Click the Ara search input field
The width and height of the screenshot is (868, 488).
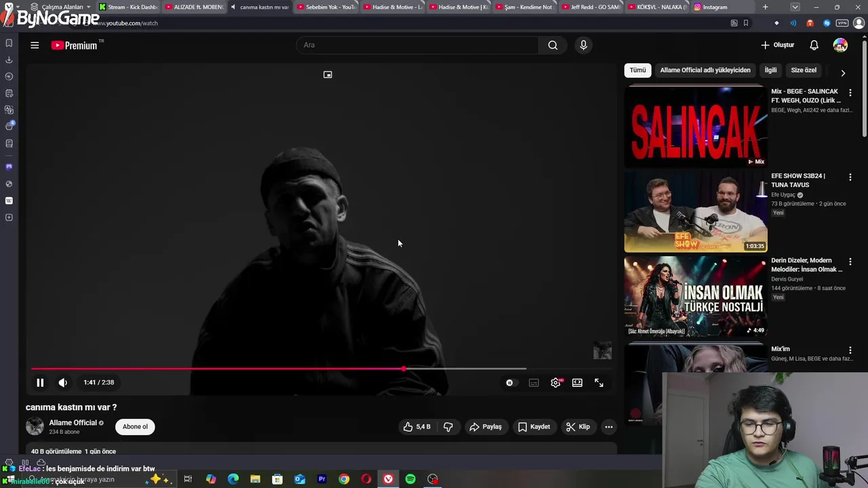418,45
